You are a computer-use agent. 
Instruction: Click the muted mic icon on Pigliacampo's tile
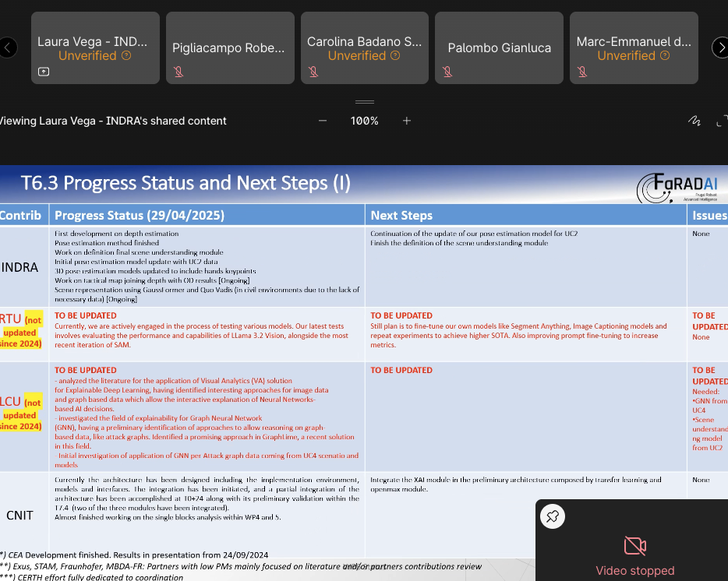pyautogui.click(x=178, y=72)
